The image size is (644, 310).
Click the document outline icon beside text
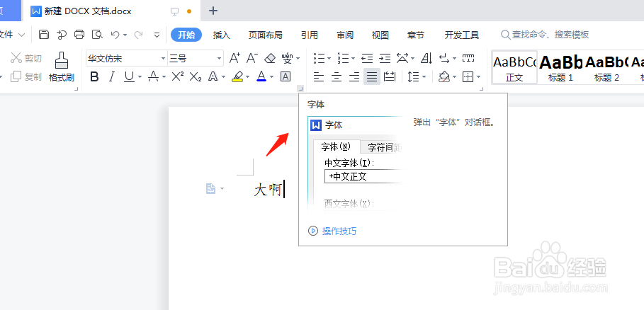pos(210,189)
